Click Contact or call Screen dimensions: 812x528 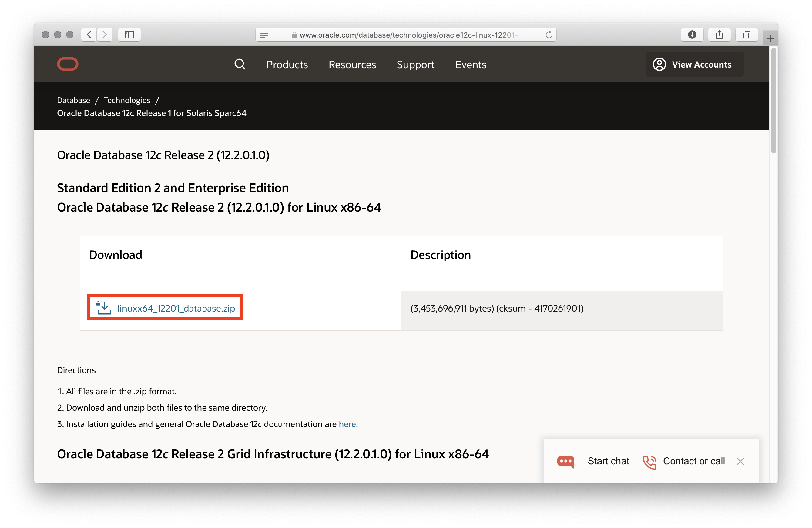(694, 461)
